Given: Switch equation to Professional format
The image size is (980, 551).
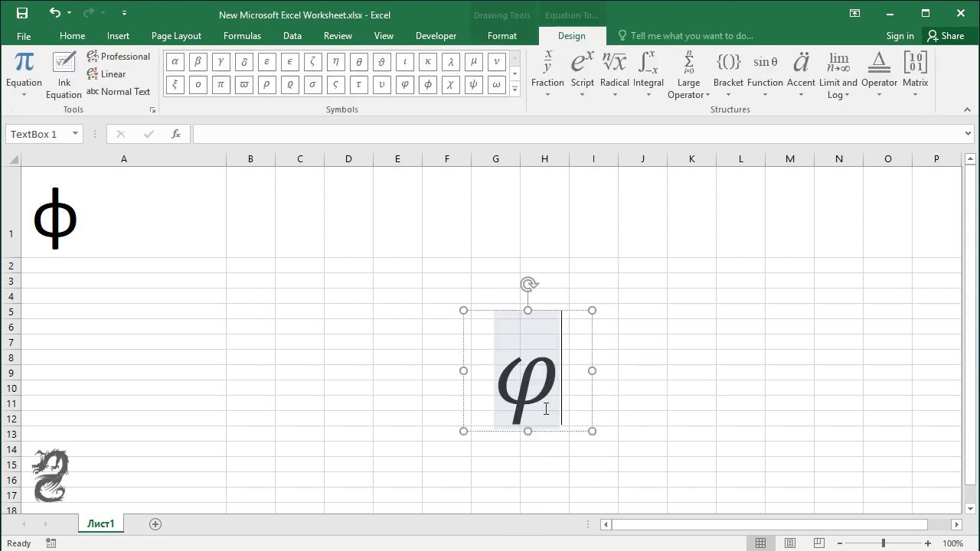Looking at the screenshot, I should pos(118,57).
